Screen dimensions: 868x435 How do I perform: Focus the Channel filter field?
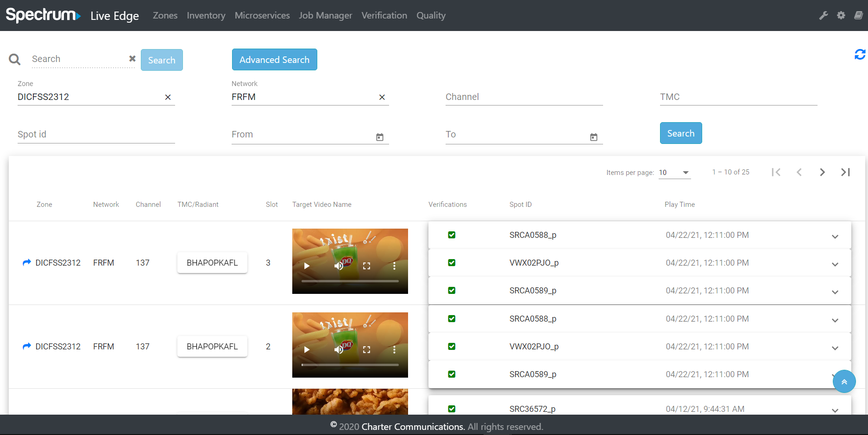pyautogui.click(x=524, y=97)
